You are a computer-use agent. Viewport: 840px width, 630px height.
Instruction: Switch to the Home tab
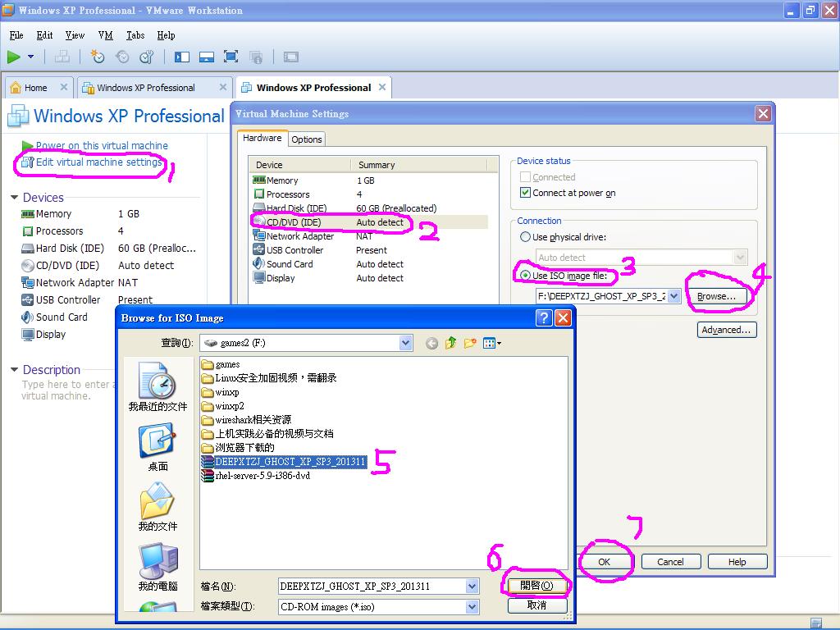click(35, 88)
